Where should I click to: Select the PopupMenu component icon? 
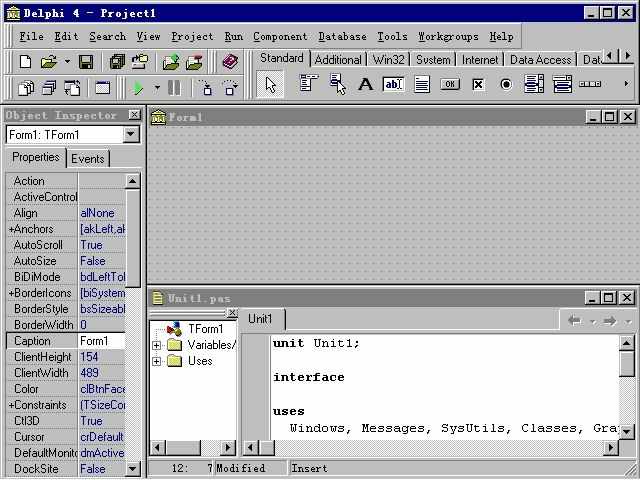337,84
